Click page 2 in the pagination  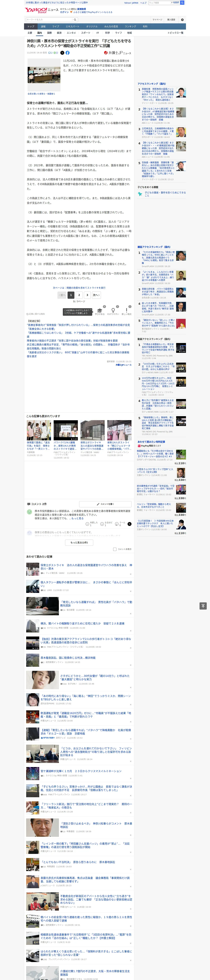tap(79, 295)
